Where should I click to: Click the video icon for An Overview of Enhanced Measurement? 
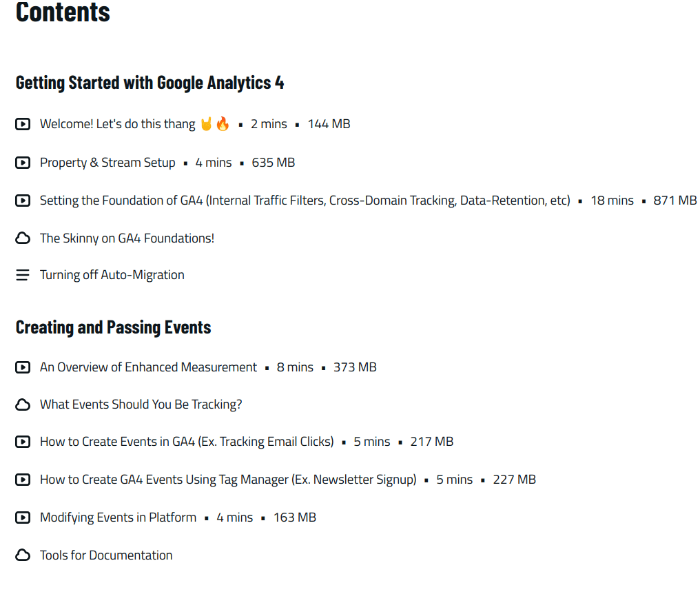point(23,367)
